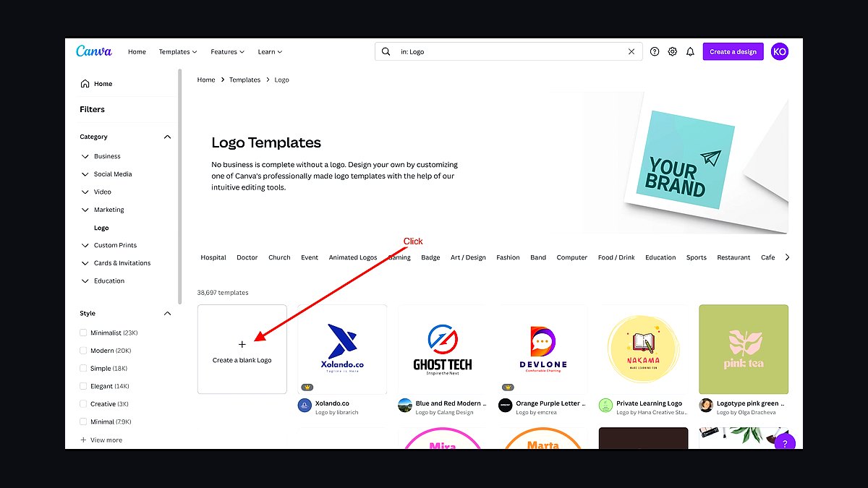
Task: Open librarich creator avatar
Action: (x=305, y=406)
